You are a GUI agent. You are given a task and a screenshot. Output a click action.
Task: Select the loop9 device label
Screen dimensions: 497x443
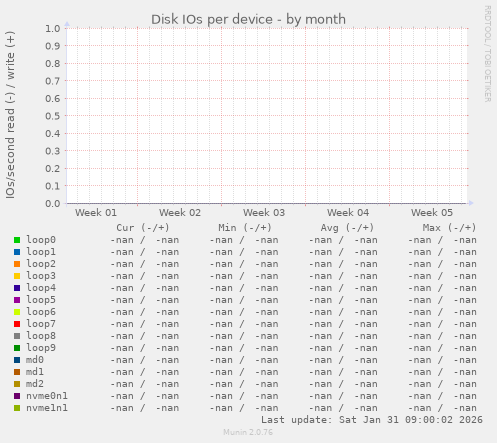point(41,348)
